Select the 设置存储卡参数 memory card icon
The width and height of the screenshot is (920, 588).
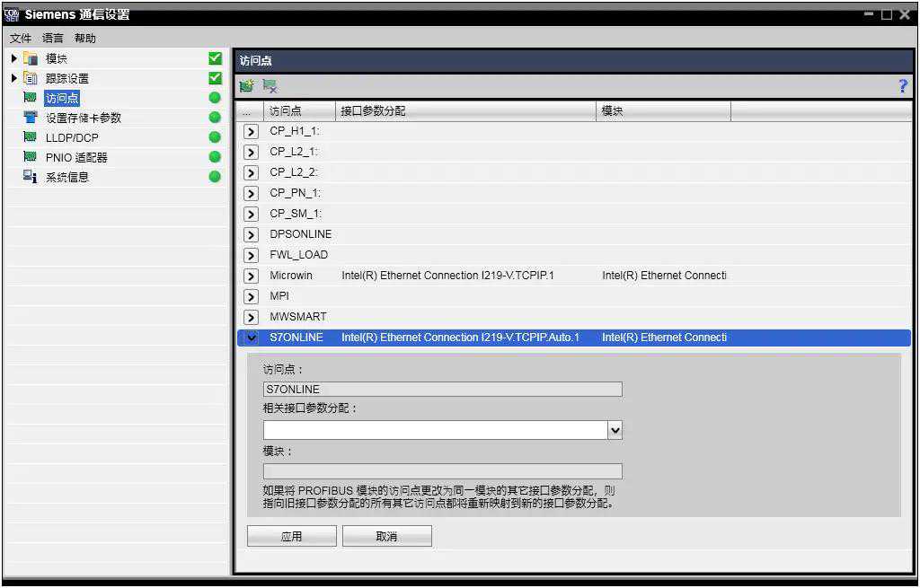click(x=30, y=118)
